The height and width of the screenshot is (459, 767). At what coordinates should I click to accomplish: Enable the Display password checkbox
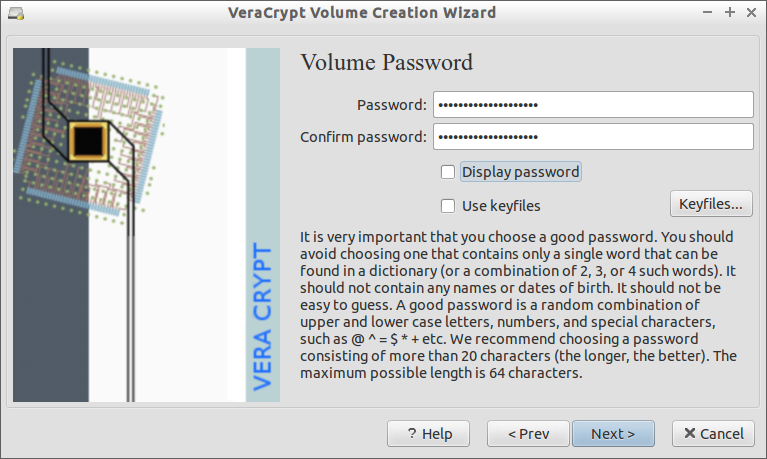coord(448,172)
